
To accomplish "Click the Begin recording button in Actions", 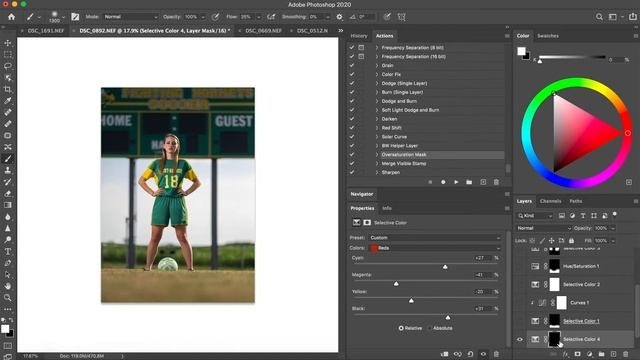I will pyautogui.click(x=443, y=182).
